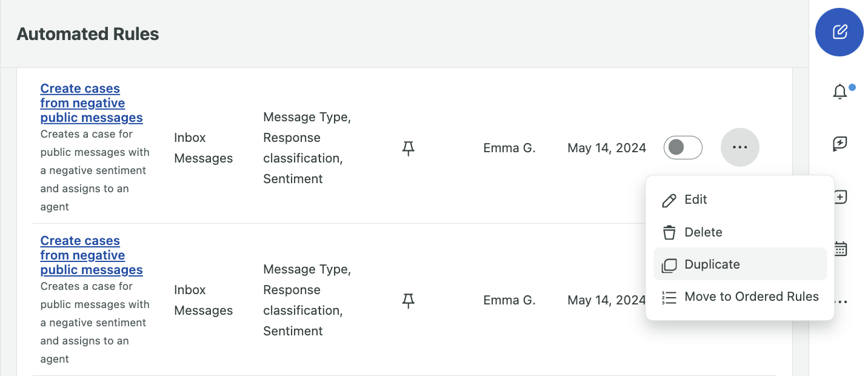Click the copy icon beside Duplicate
868x376 pixels.
point(669,264)
